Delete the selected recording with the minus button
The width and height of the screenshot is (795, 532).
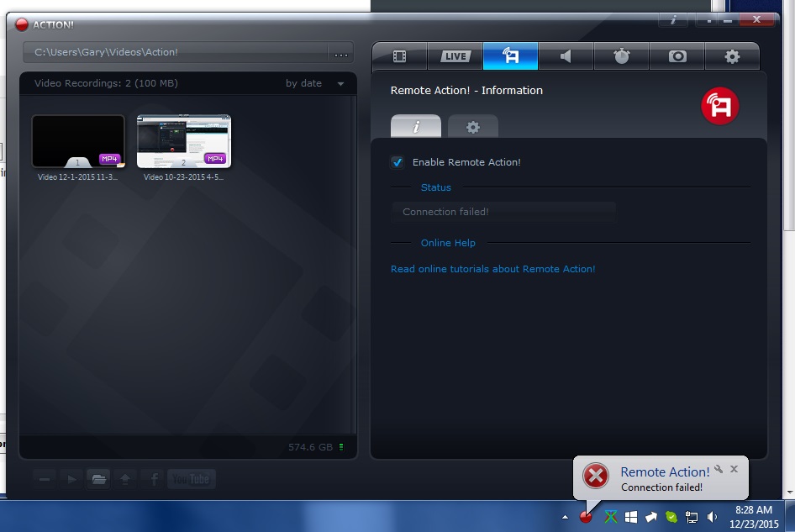(x=45, y=479)
